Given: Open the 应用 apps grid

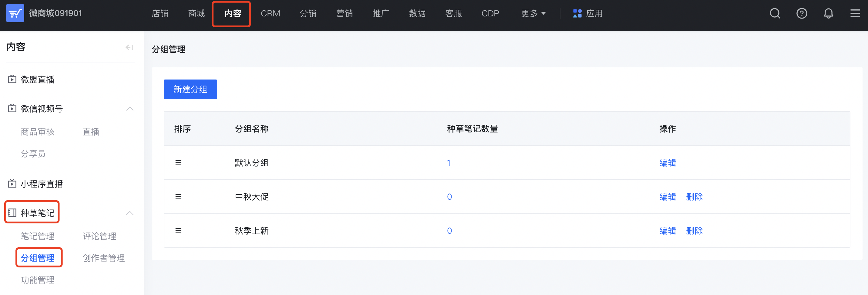Looking at the screenshot, I should 587,13.
